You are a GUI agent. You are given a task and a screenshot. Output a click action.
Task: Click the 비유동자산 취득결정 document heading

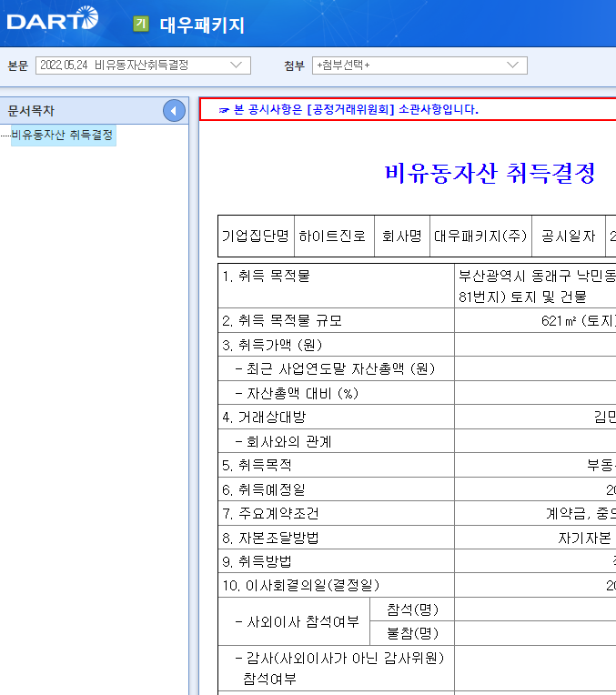pyautogui.click(x=490, y=173)
